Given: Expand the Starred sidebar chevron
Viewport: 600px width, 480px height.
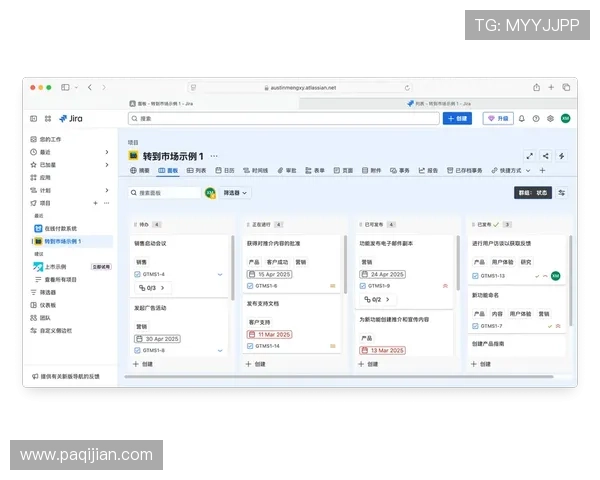Looking at the screenshot, I should tap(107, 165).
